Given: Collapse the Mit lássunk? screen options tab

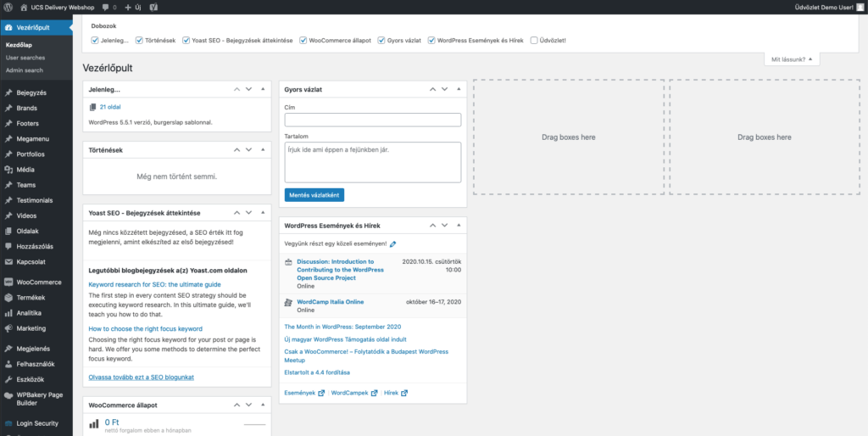Looking at the screenshot, I should click(792, 59).
